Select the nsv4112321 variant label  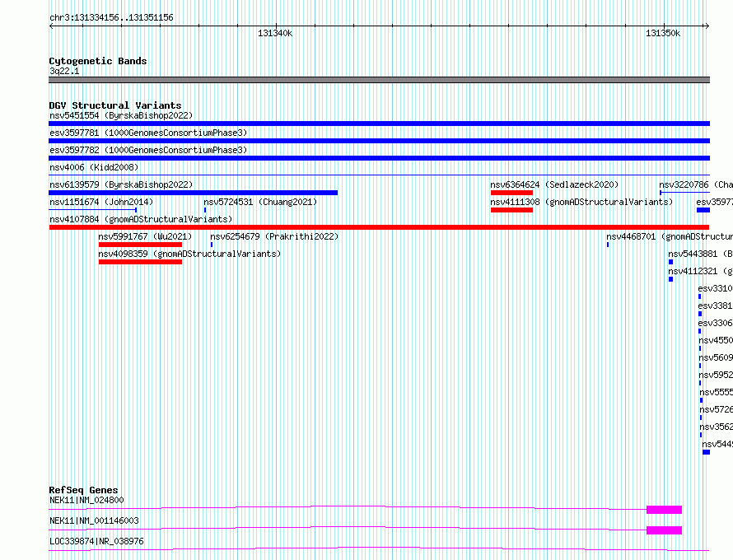(700, 271)
